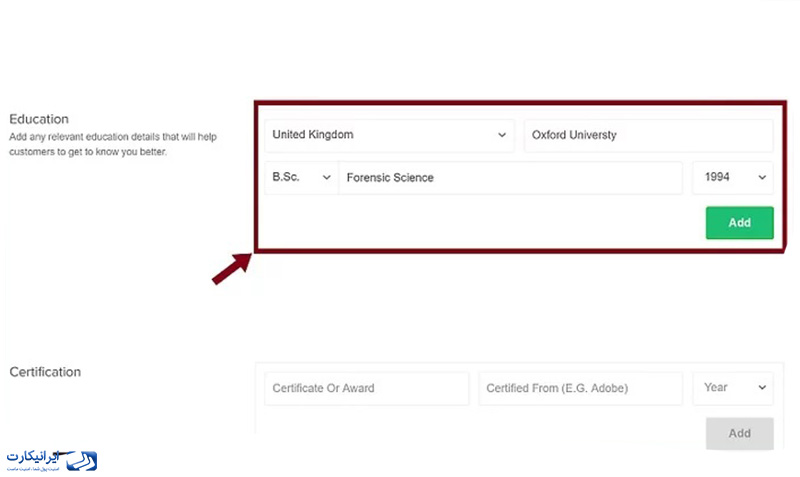800x477 pixels.
Task: Click the education details description text
Action: pyautogui.click(x=113, y=144)
